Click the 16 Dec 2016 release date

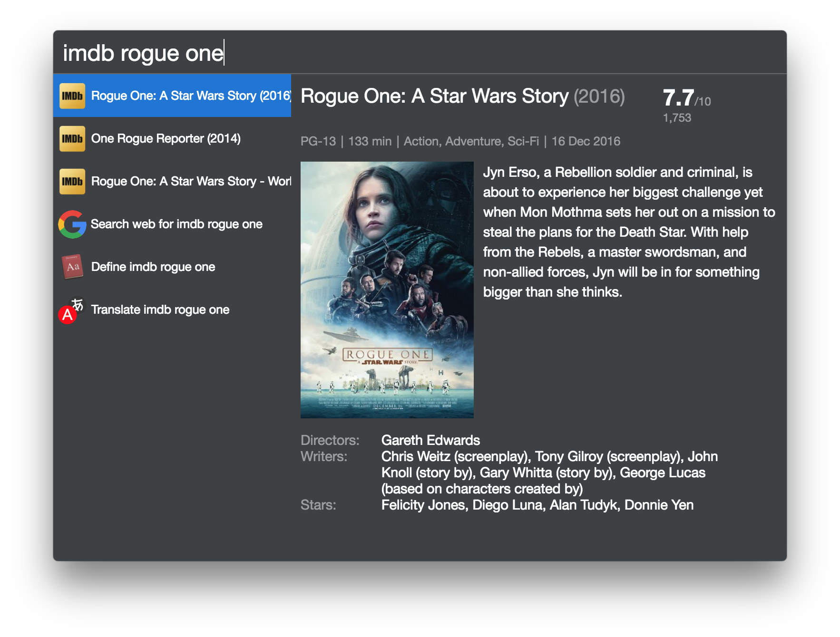pyautogui.click(x=586, y=141)
